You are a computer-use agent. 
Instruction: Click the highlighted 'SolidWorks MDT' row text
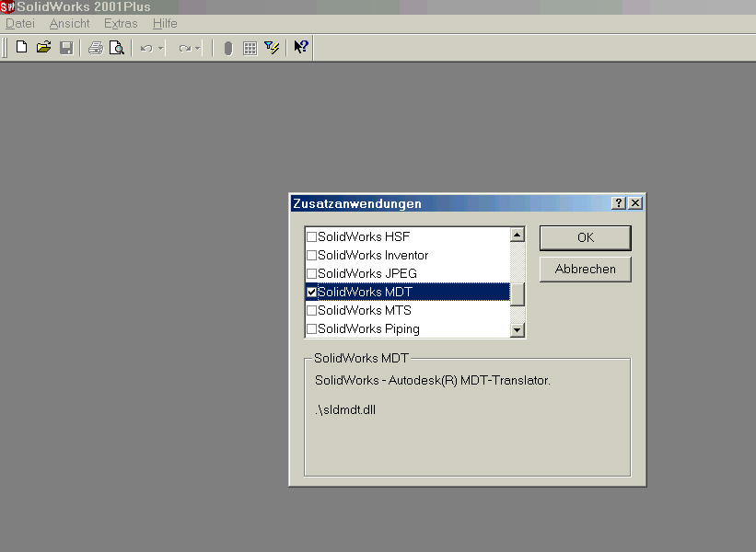pyautogui.click(x=365, y=292)
